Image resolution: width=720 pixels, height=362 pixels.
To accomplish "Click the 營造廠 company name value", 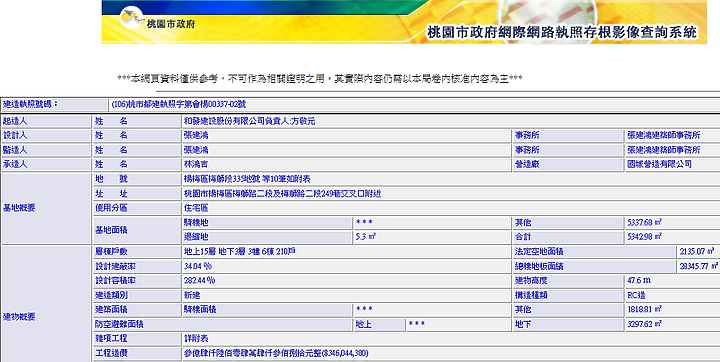I will coord(659,164).
